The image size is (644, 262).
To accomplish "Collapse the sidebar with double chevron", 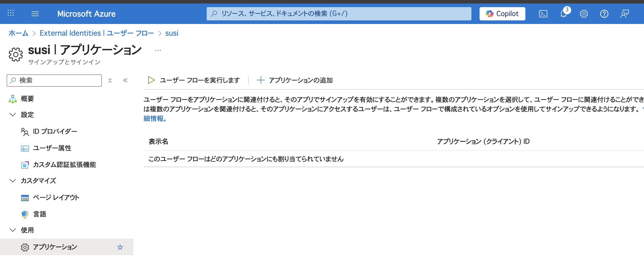I will [125, 81].
